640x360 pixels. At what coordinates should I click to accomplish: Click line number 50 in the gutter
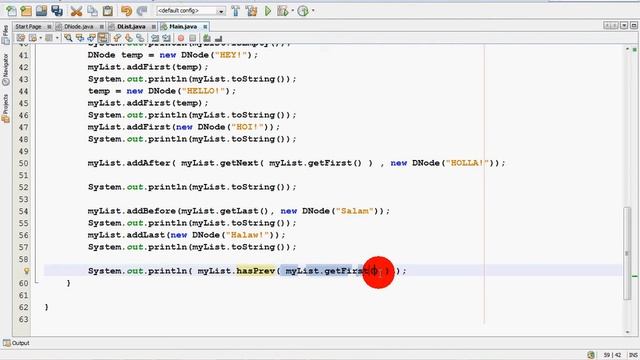(23, 163)
